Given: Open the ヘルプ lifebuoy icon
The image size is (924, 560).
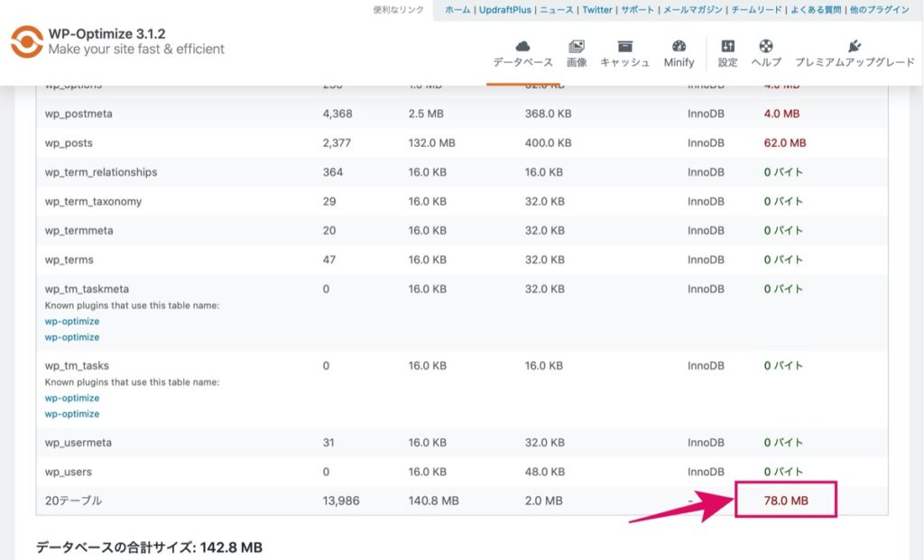Looking at the screenshot, I should click(x=766, y=47).
